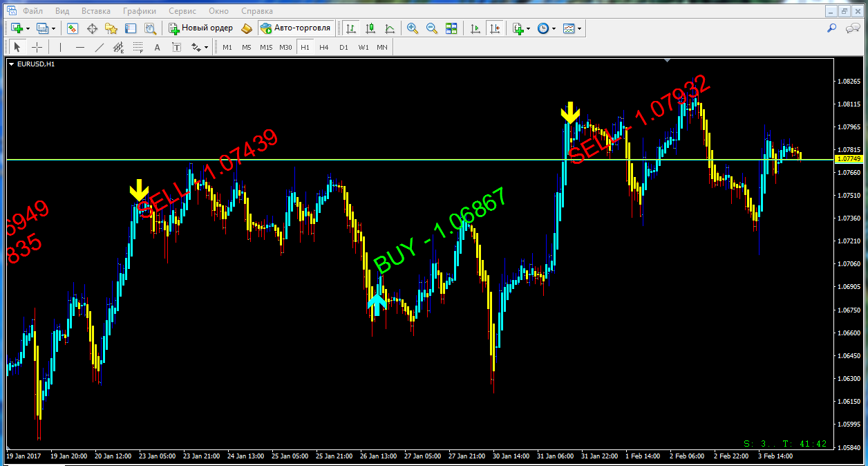This screenshot has height=466, width=868.
Task: Switch to the H4 timeframe
Action: pos(324,47)
